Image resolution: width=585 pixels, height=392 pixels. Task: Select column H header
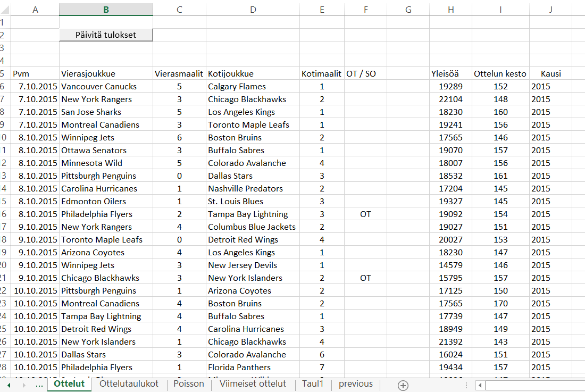[451, 10]
